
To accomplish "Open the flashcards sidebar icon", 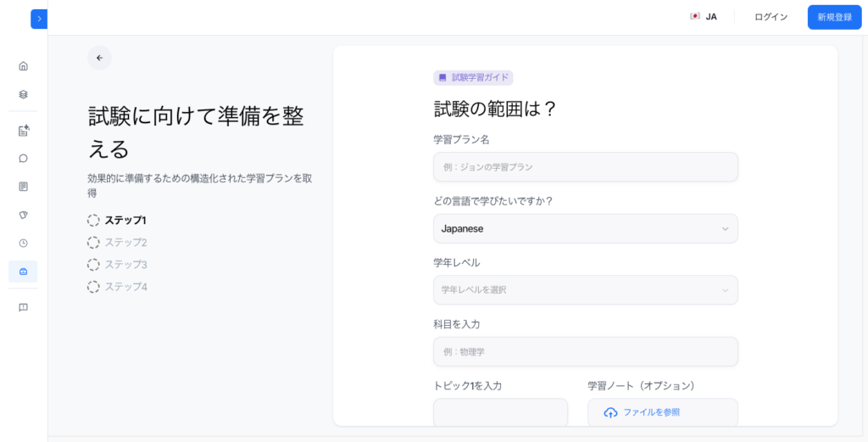I will pyautogui.click(x=23, y=215).
